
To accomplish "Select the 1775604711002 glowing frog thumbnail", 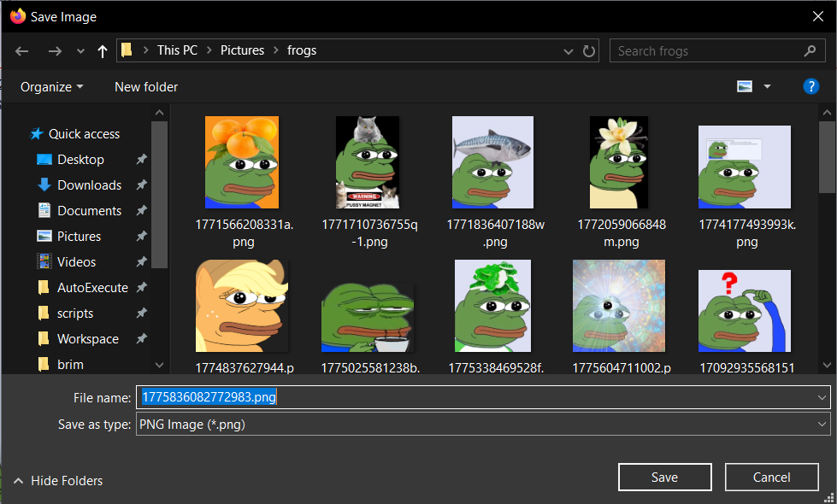I will (619, 306).
